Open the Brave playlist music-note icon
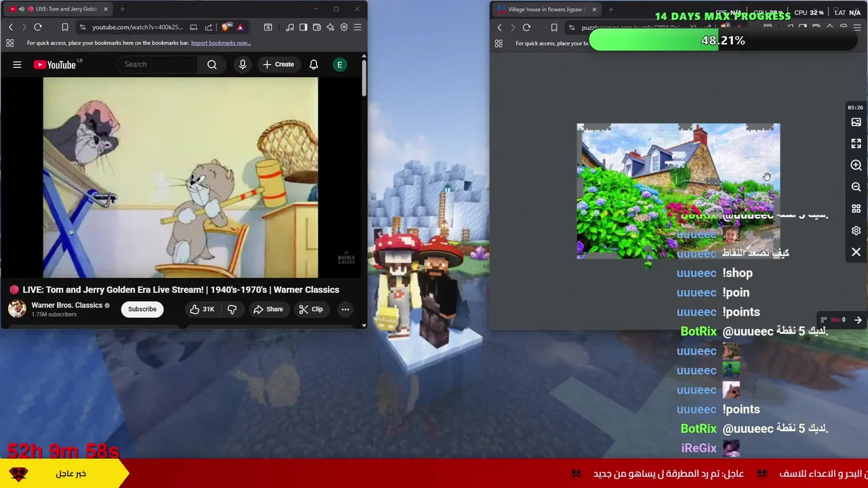 pos(290,27)
